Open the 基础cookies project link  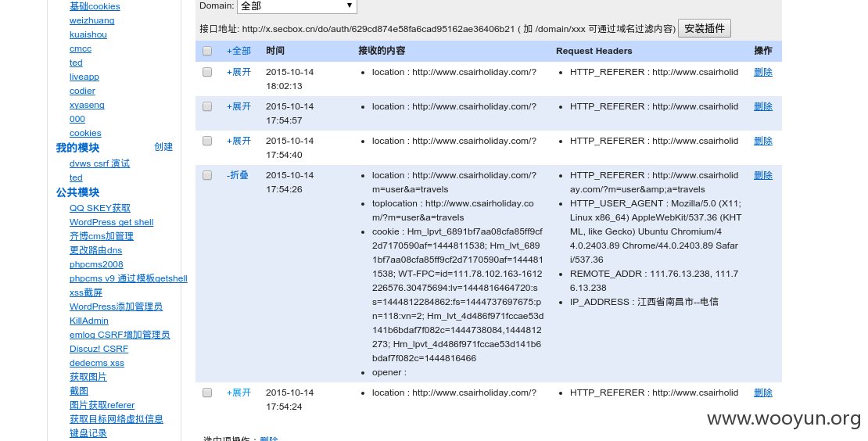[x=95, y=6]
